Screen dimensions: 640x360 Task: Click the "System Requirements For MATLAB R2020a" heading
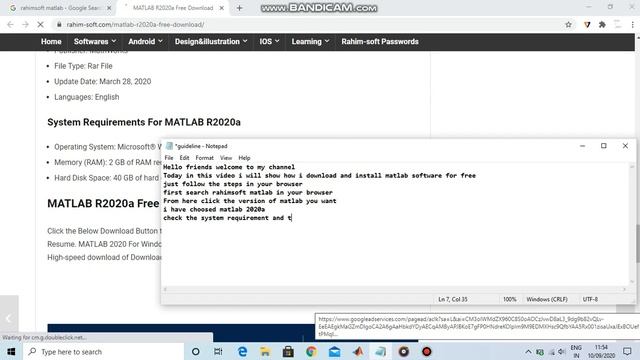click(x=144, y=122)
